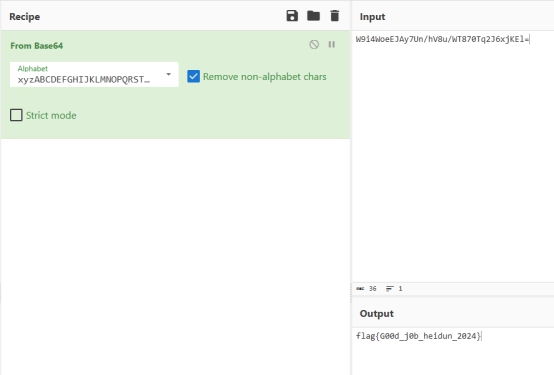This screenshot has width=554, height=375.
Task: Click the Output pane heading
Action: [x=377, y=314]
